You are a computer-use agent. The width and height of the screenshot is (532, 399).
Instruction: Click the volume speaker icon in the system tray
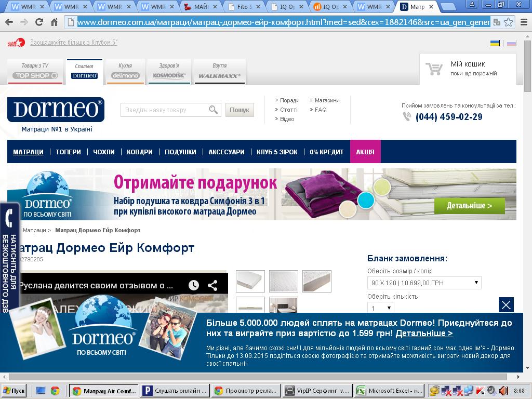[503, 391]
